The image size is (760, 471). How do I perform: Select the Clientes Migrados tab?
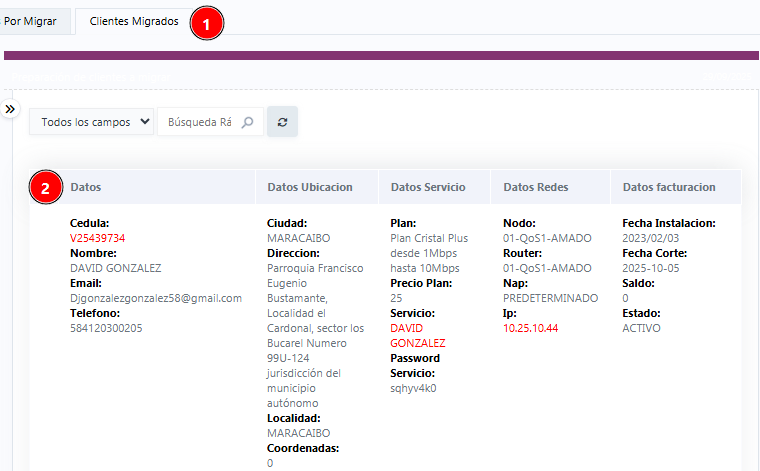[x=134, y=21]
